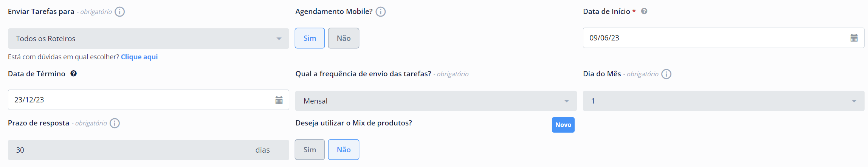Select Sim for Agendamento Mobile

point(310,38)
